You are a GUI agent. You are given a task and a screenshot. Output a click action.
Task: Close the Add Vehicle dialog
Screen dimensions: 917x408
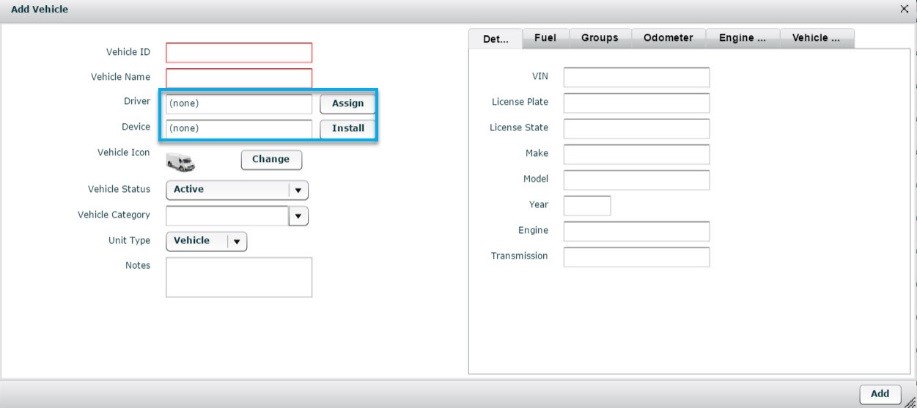pos(904,8)
